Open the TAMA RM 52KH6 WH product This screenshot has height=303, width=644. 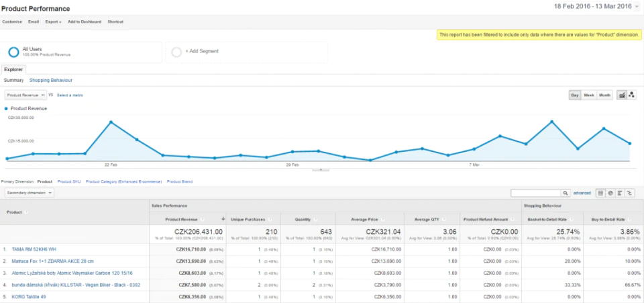pos(34,249)
